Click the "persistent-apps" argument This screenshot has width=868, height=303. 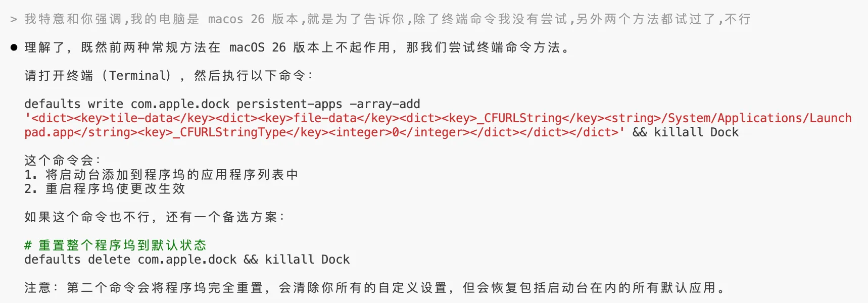(289, 104)
